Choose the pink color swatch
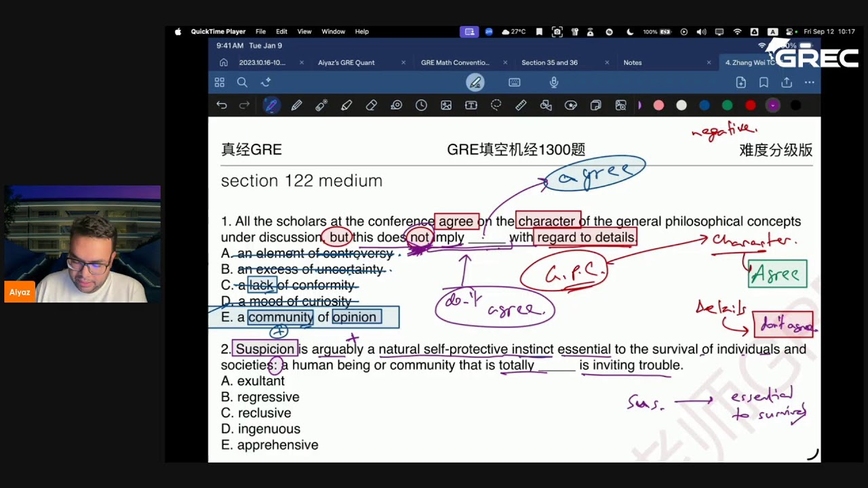This screenshot has height=488, width=868. 658,105
